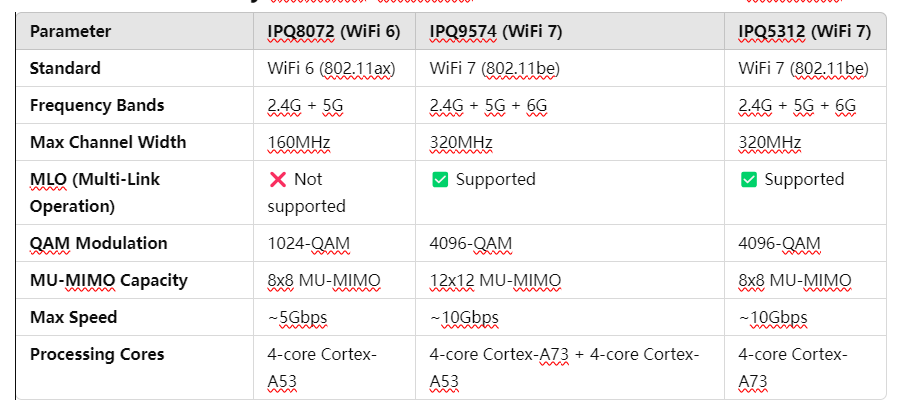
Task: Click the green check icon in IQ9574 column
Action: coord(440,180)
